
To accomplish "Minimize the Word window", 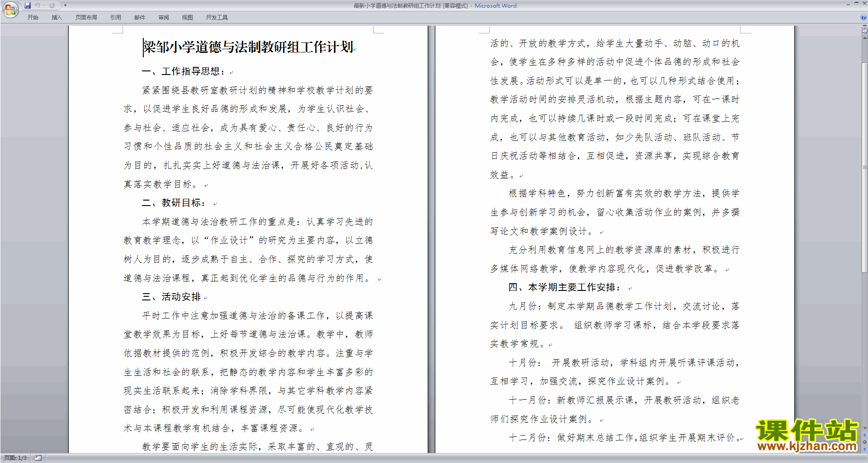I will point(848,4).
